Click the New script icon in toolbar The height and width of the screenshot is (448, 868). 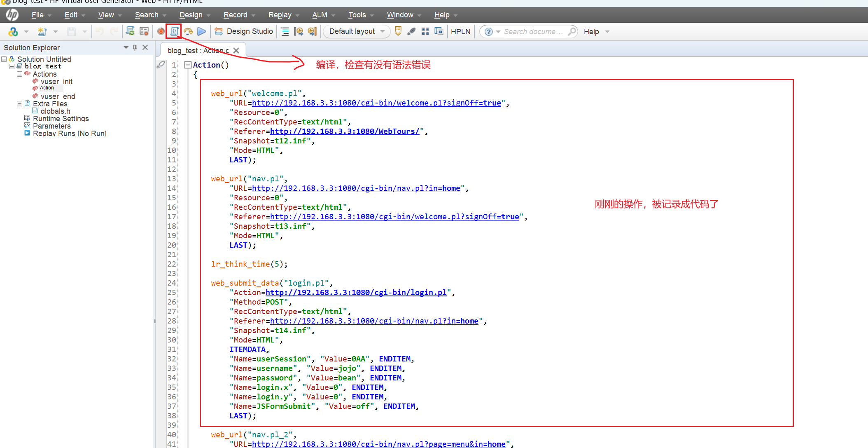pos(42,31)
